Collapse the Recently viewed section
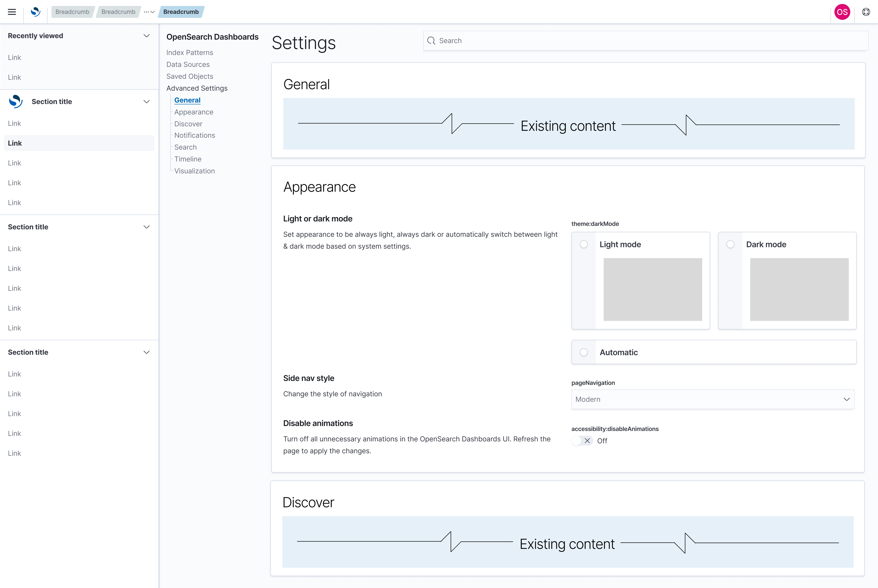Screen dimensions: 878x588 pyautogui.click(x=146, y=36)
